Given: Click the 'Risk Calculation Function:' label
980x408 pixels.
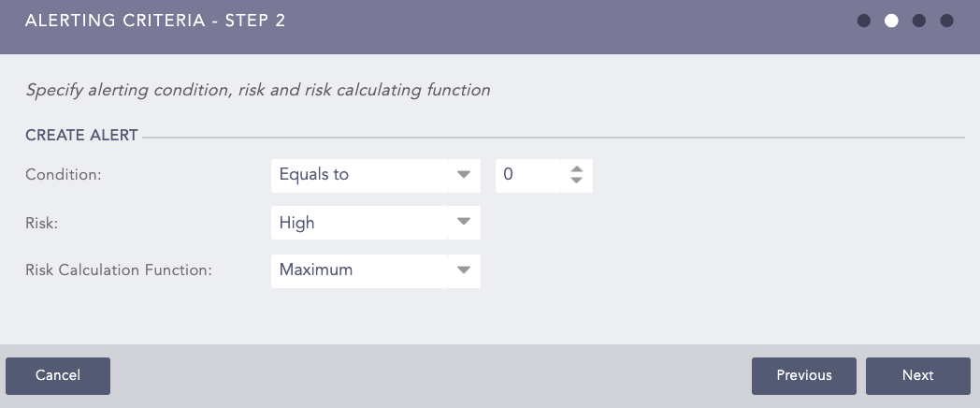Looking at the screenshot, I should tap(119, 270).
